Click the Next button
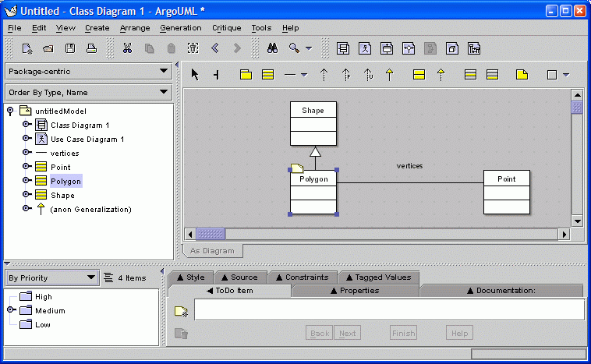This screenshot has height=364, width=591. (347, 333)
